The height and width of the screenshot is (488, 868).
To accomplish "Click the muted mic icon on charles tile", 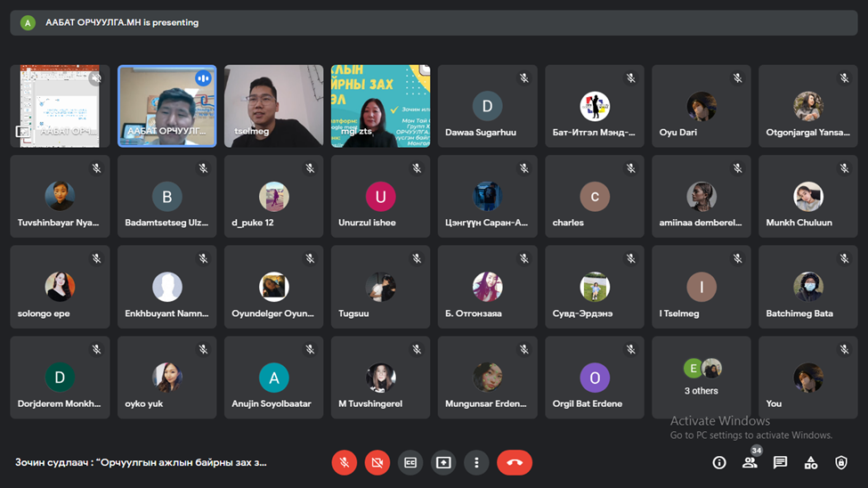I will (x=630, y=168).
